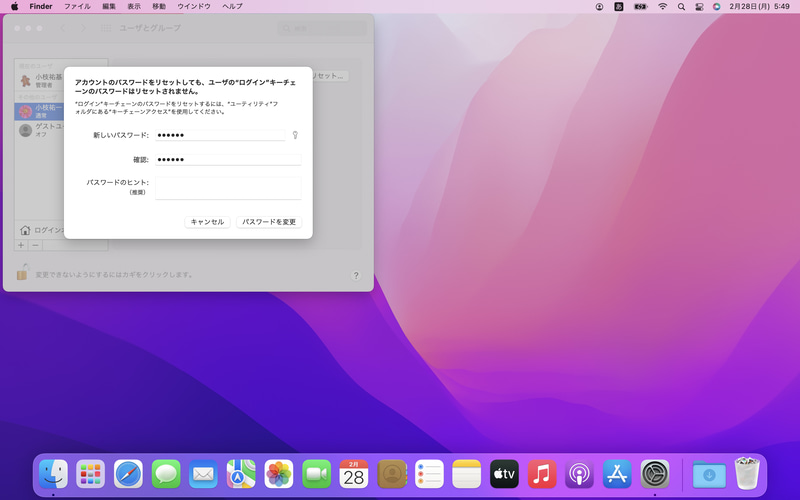
Task: Open System Preferences from the Dock
Action: click(x=655, y=474)
